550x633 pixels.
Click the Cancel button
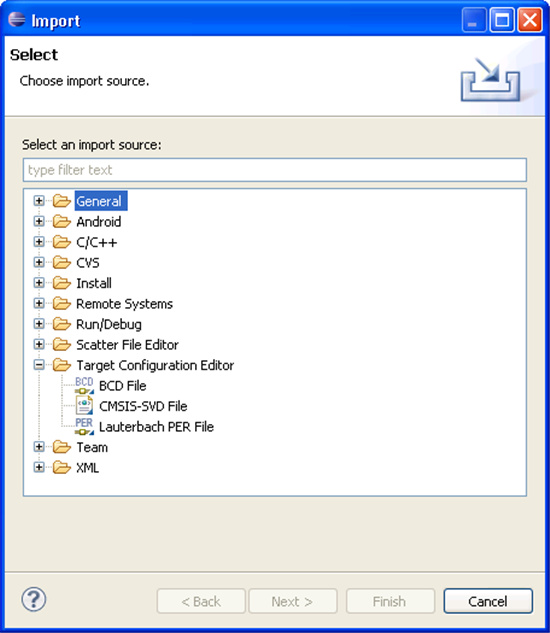point(488,601)
